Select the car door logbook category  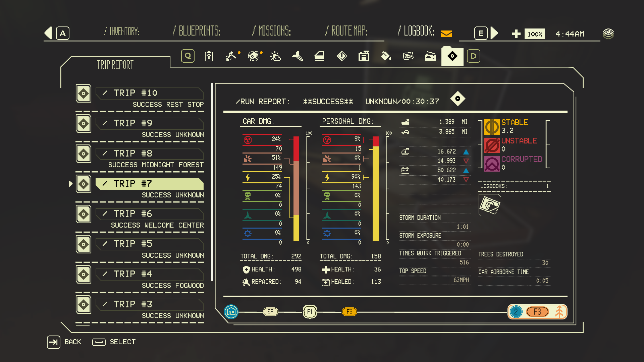(x=319, y=56)
